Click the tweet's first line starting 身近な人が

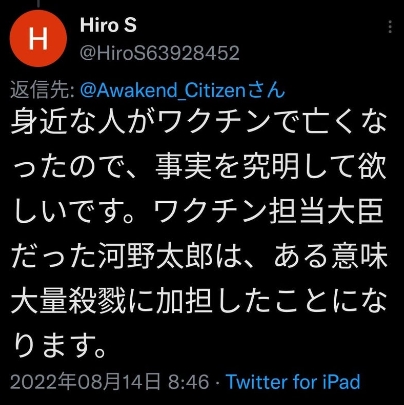199,122
